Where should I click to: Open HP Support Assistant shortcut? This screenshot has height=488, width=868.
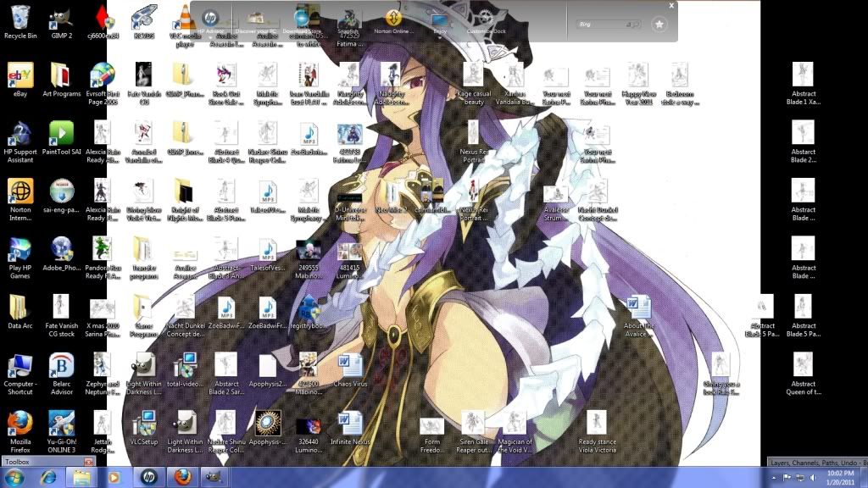coord(20,134)
